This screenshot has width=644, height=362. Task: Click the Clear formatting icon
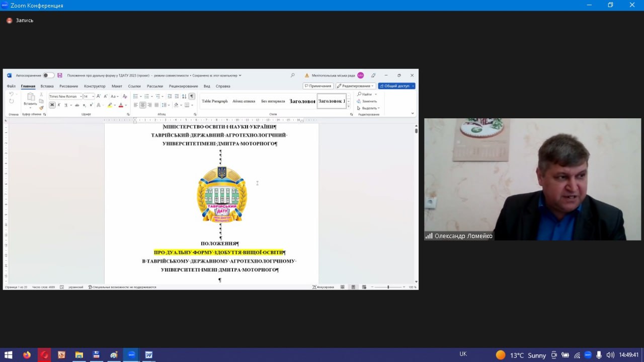coord(124,96)
